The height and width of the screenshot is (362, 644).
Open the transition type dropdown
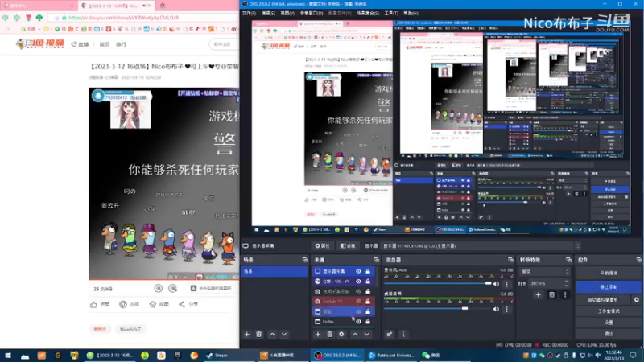point(545,272)
